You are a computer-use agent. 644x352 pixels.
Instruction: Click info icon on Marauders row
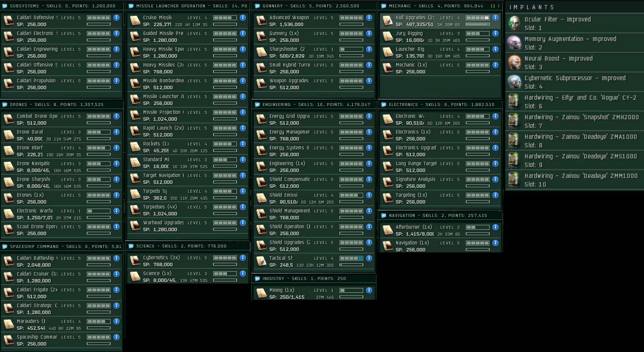click(116, 321)
